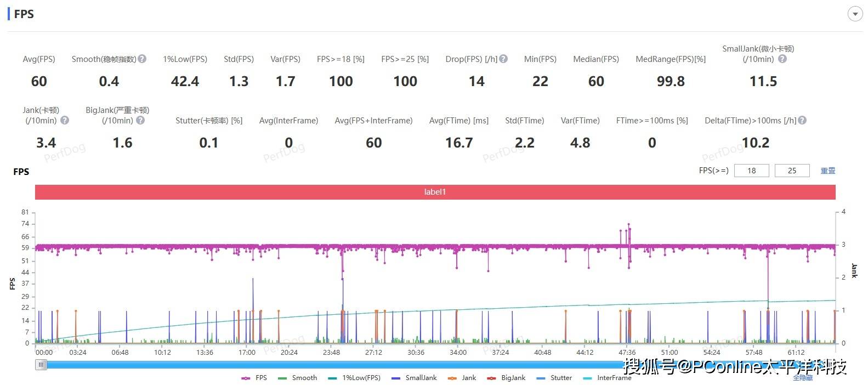868x385 pixels.
Task: Show or hide InterFrame series in legend
Action: 608,378
